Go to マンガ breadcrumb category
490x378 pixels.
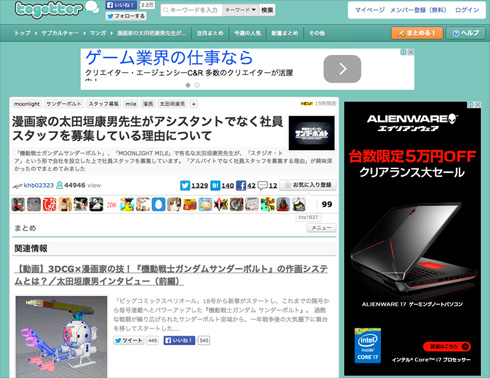pos(98,33)
